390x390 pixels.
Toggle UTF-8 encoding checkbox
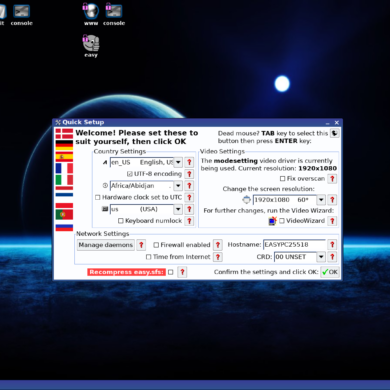tap(130, 174)
